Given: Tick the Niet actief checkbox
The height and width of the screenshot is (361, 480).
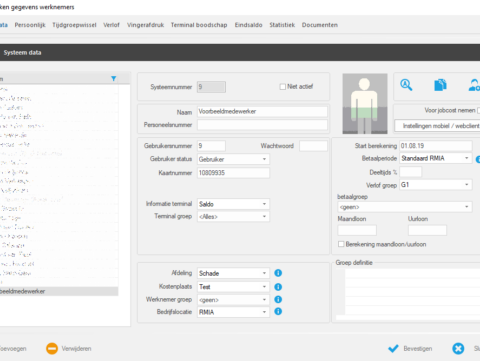Looking at the screenshot, I should (283, 87).
